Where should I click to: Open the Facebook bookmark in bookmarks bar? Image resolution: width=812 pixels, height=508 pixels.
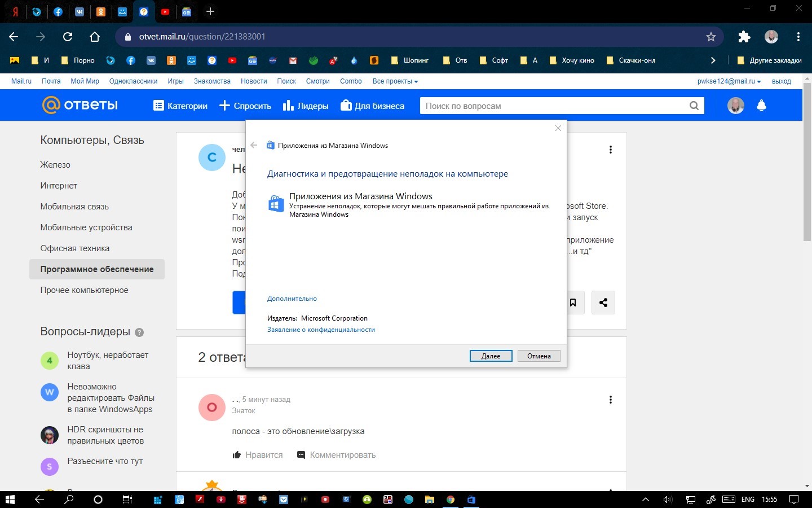coord(131,60)
